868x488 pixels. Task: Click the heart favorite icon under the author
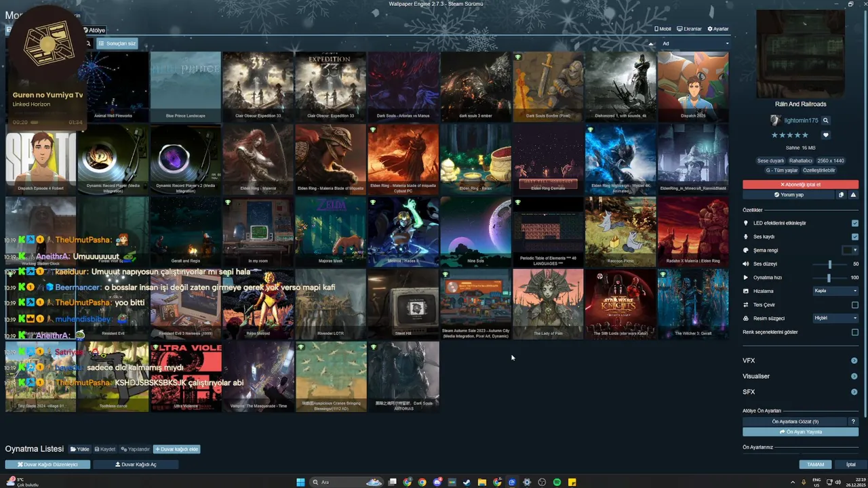[825, 135]
